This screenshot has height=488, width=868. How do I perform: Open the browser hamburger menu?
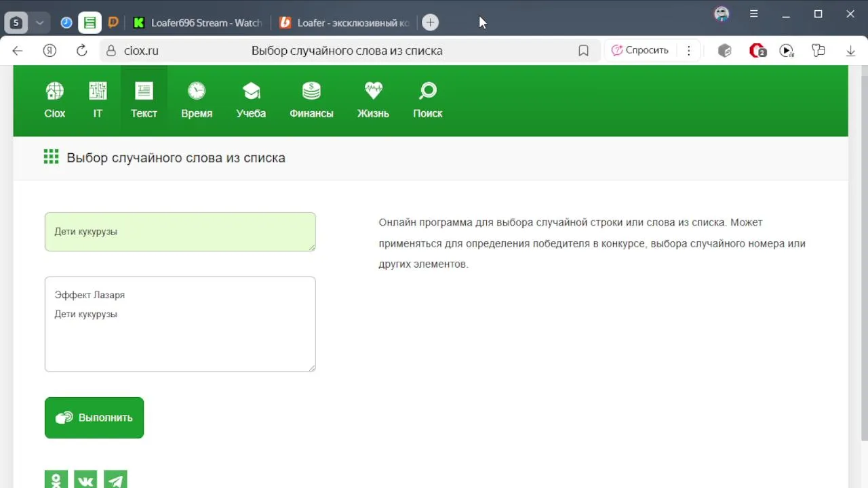[753, 14]
